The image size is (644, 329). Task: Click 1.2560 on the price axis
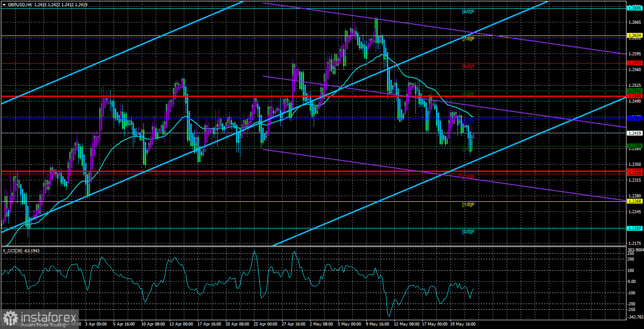point(635,70)
